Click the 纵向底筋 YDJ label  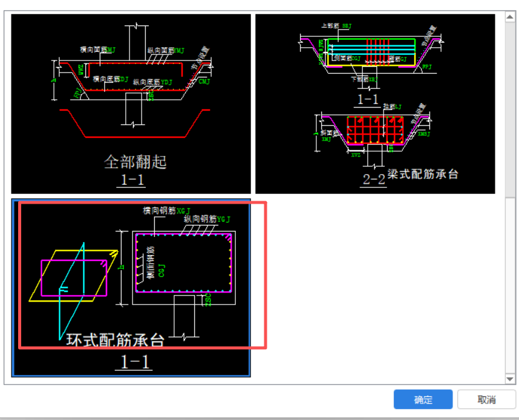tap(152, 82)
